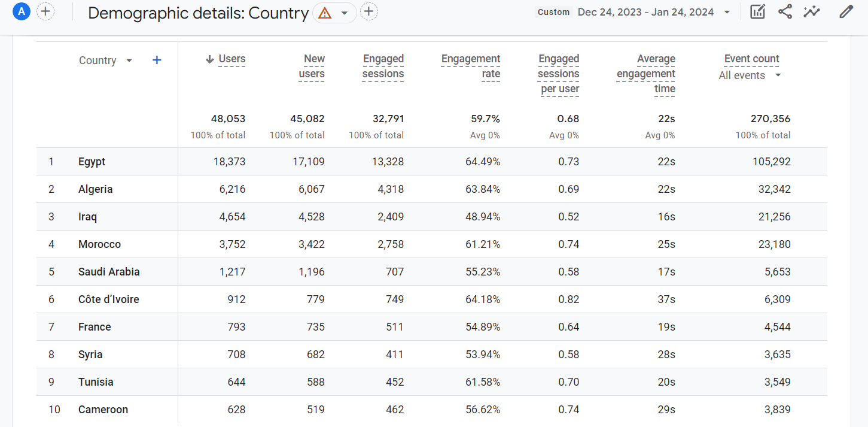
Task: Sort by Event count column header
Action: [751, 59]
